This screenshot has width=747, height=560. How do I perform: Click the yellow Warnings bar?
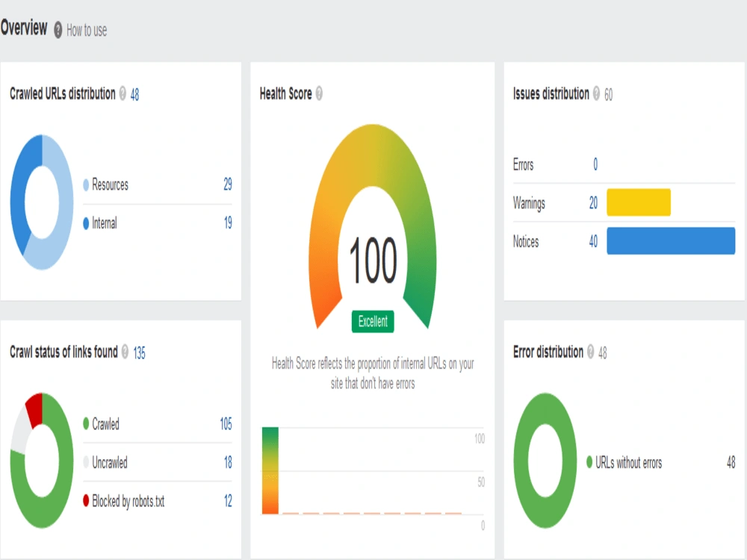pyautogui.click(x=639, y=202)
